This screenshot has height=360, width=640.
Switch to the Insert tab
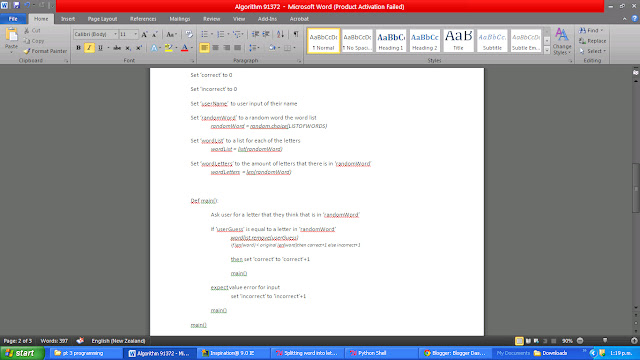68,19
